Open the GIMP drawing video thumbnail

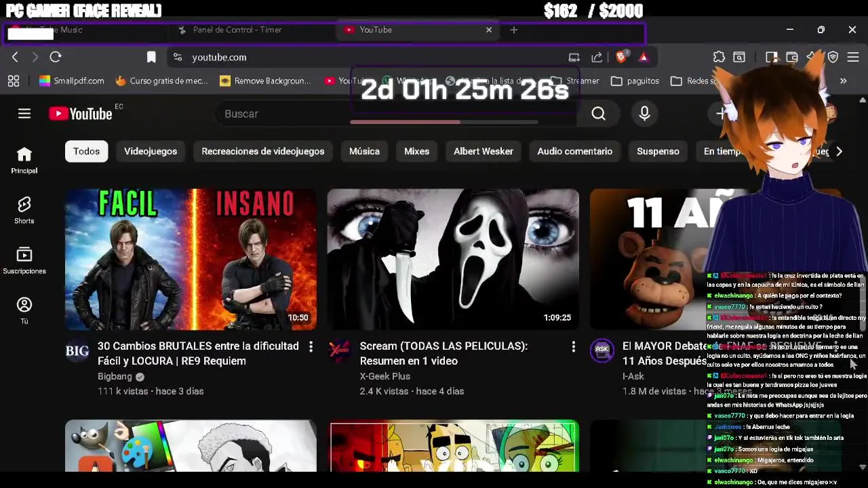(x=191, y=446)
